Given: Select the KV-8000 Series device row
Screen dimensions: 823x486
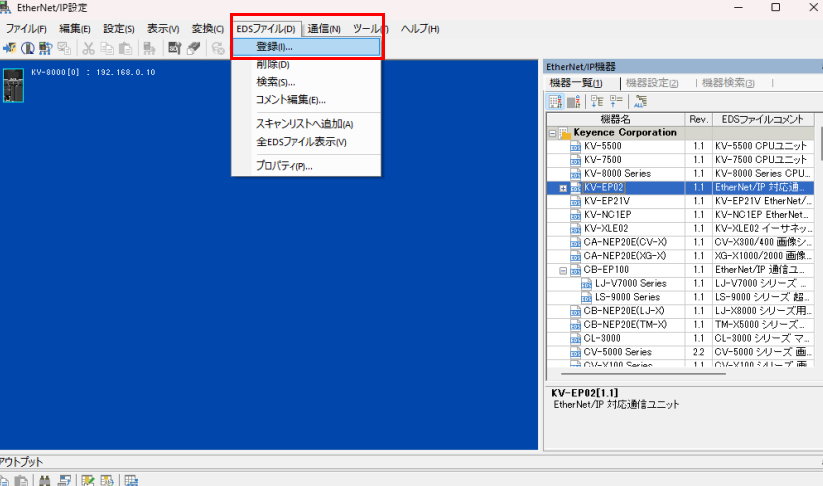Looking at the screenshot, I should (681, 174).
